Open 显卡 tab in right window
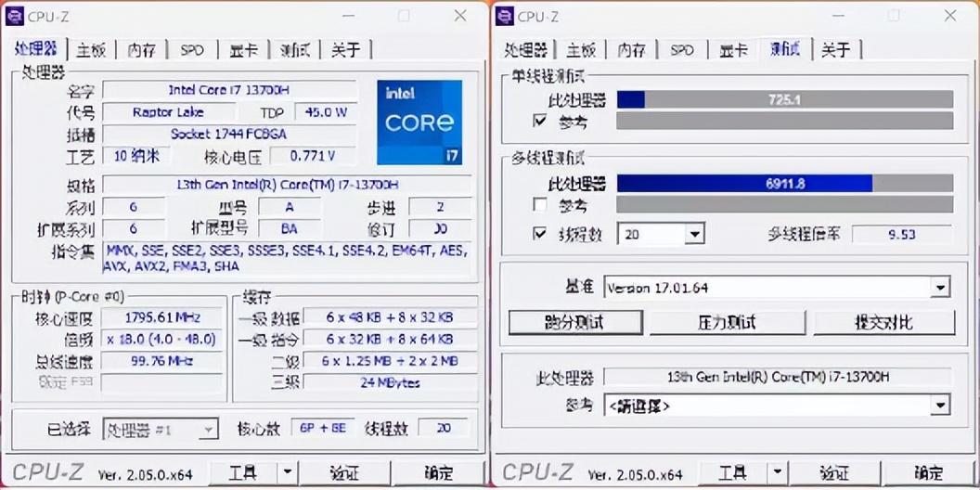The image size is (980, 490). (733, 50)
